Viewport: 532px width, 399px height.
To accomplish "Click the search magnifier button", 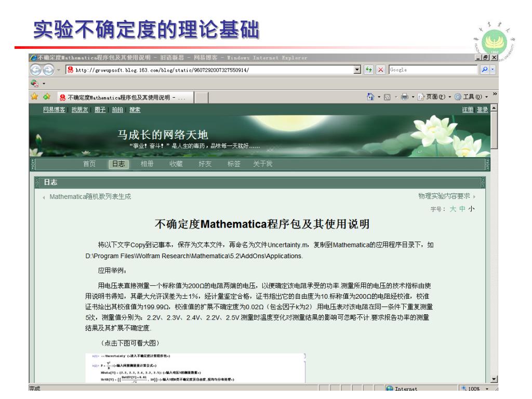I will pyautogui.click(x=485, y=70).
